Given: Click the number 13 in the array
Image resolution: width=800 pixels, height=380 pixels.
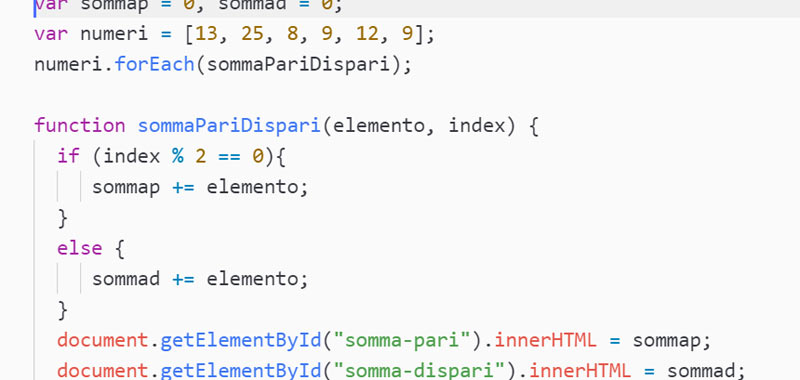Looking at the screenshot, I should (207, 35).
